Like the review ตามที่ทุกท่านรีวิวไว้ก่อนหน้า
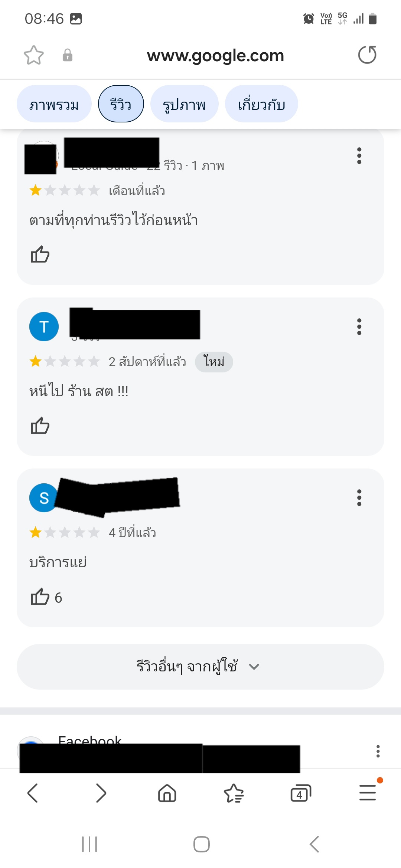Viewport: 401px width, 868px height. pos(40,254)
